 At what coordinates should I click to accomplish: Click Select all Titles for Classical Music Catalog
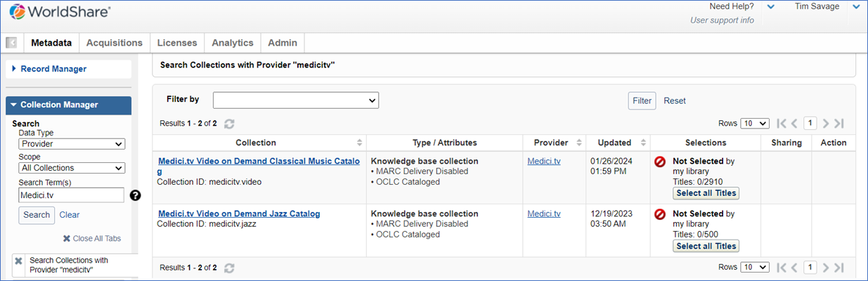(706, 193)
